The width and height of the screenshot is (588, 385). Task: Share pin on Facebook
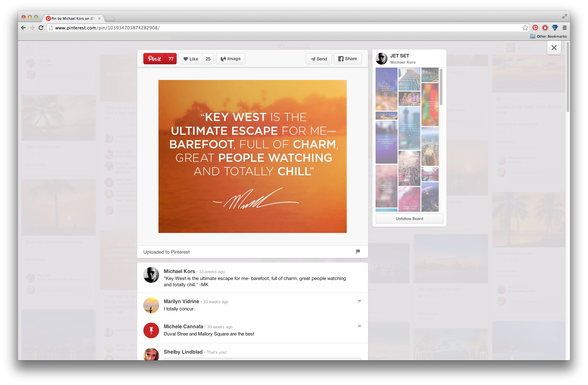pos(348,59)
